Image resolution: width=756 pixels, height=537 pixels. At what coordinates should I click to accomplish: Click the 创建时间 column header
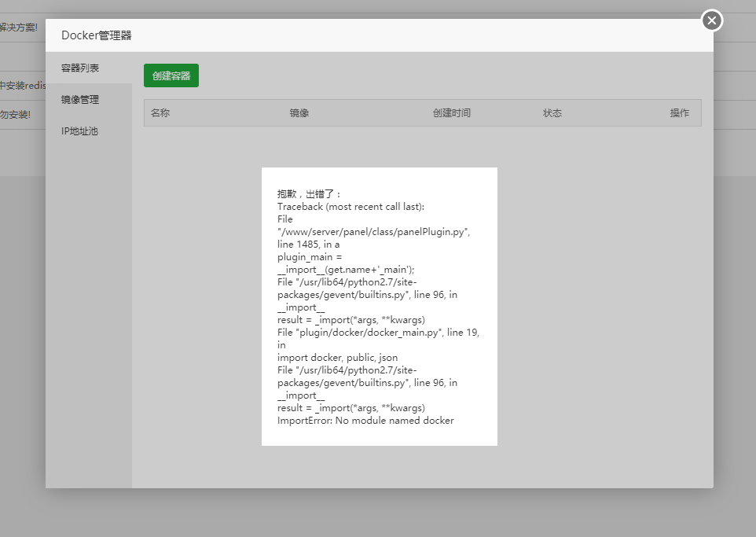452,113
